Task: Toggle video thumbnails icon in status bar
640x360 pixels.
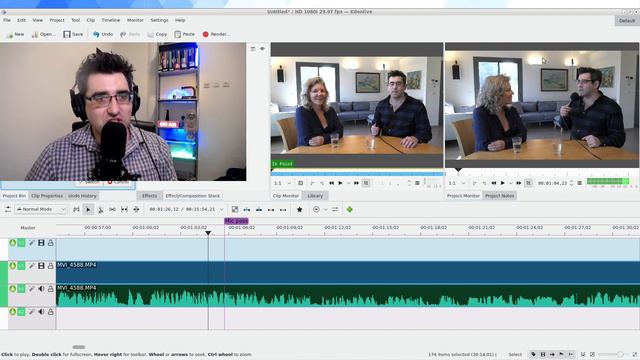Action: pyautogui.click(x=543, y=354)
